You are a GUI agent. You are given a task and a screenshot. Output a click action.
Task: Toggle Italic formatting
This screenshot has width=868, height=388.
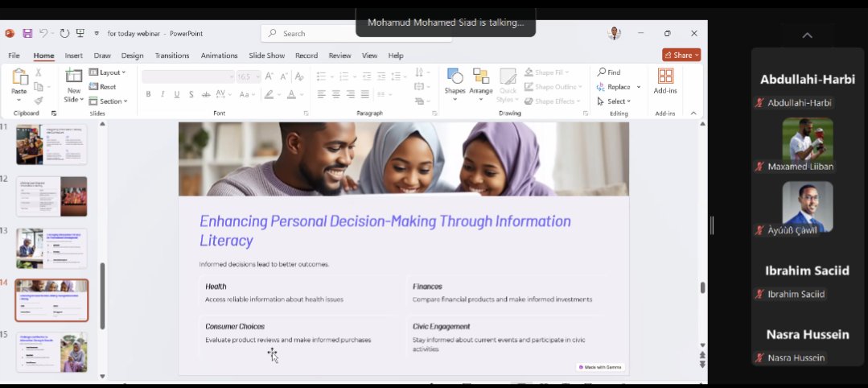click(x=162, y=95)
